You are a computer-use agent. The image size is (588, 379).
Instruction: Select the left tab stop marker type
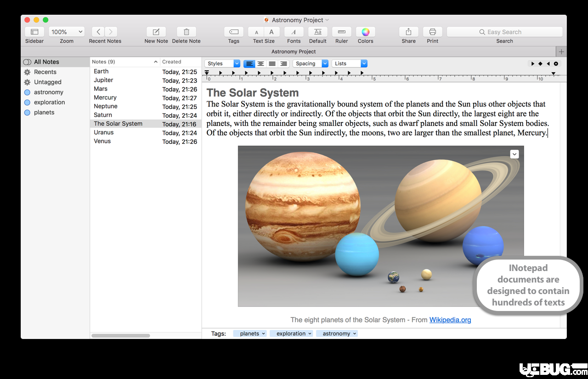pyautogui.click(x=533, y=64)
